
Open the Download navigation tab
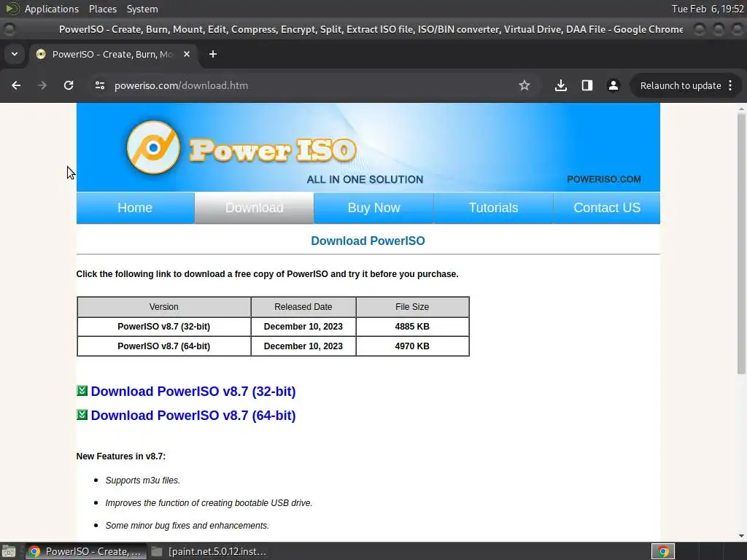[254, 208]
